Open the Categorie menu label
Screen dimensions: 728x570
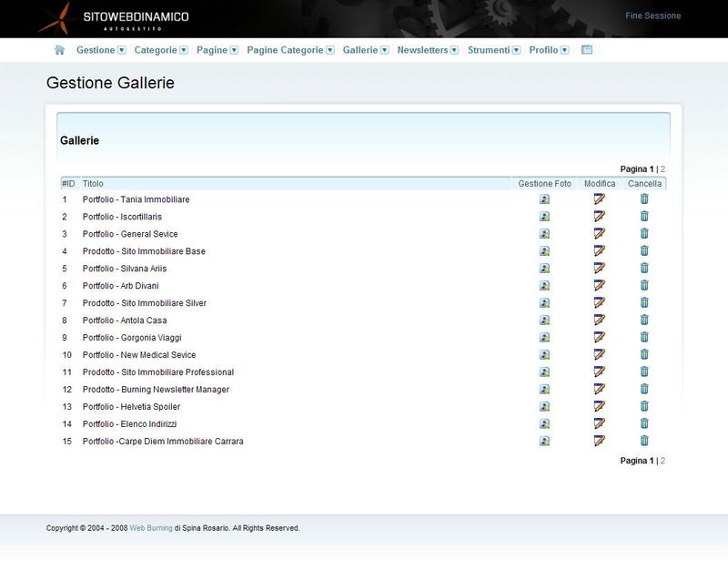pyautogui.click(x=156, y=50)
